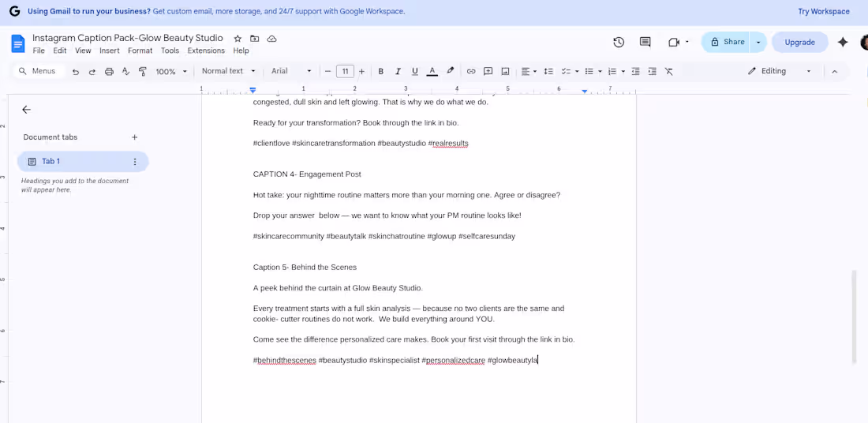Image resolution: width=868 pixels, height=423 pixels.
Task: Click the Try Workspace link
Action: click(824, 12)
